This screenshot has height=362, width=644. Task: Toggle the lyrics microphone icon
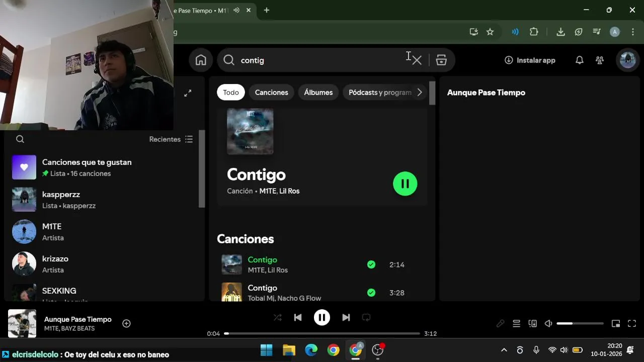tap(500, 324)
